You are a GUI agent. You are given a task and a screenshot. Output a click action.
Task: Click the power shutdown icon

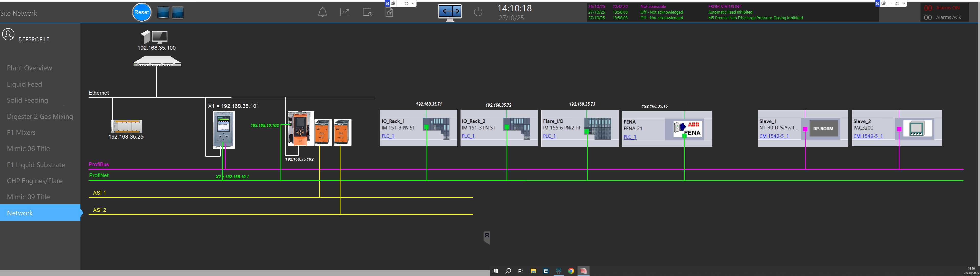[x=478, y=12]
